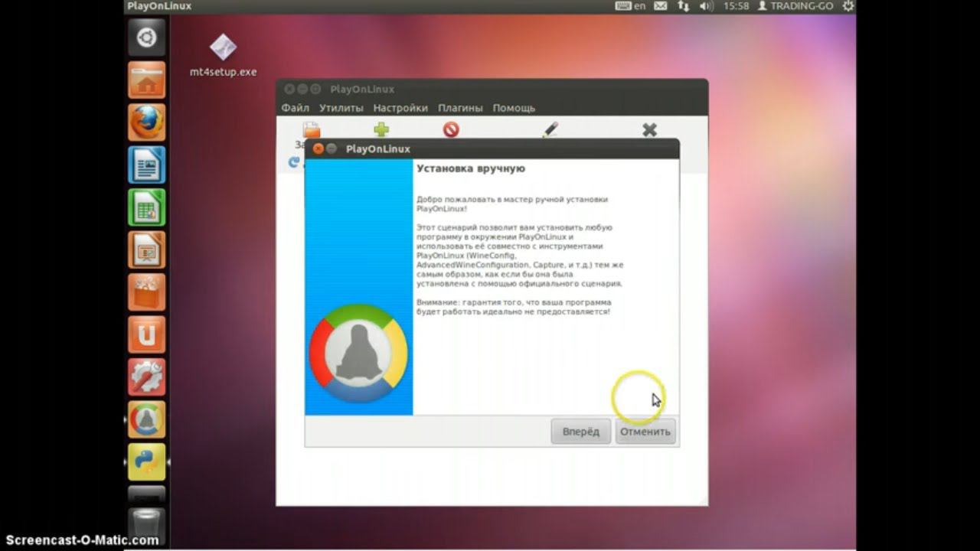980x551 pixels.
Task: Open the sound volume indicator
Action: coord(706,6)
